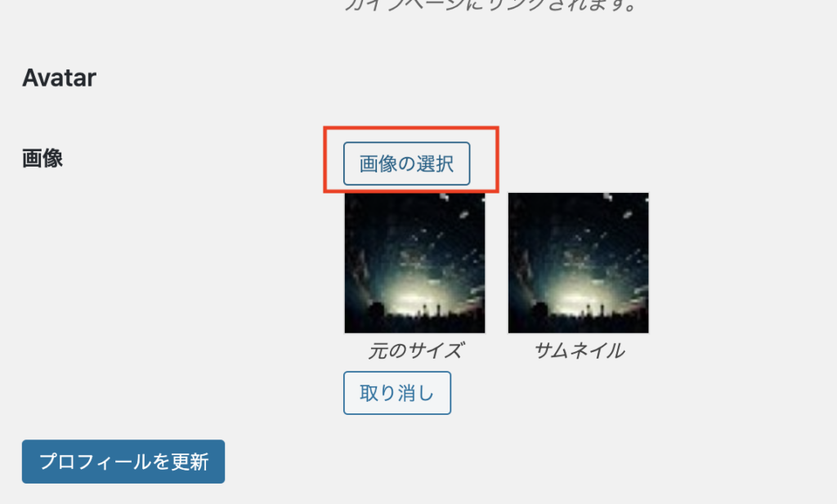Select the red-outlined image selection button
This screenshot has height=504, width=837.
(x=406, y=163)
